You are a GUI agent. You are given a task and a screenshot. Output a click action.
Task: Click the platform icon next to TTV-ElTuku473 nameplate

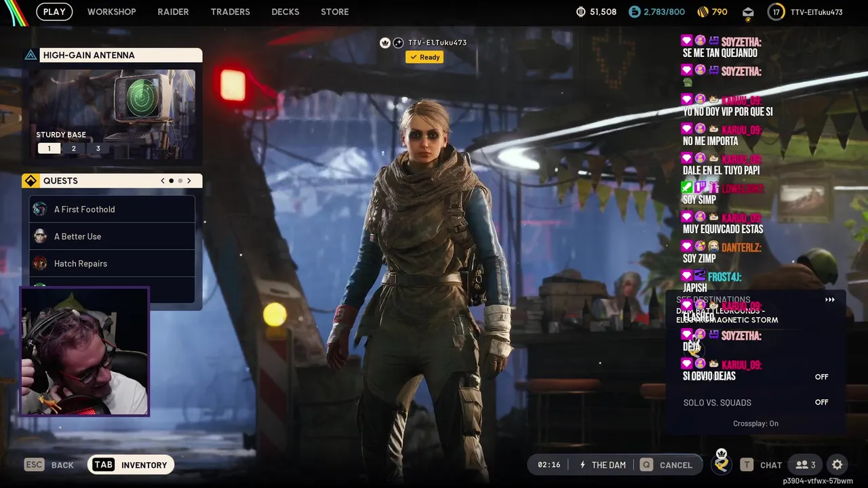tap(399, 43)
